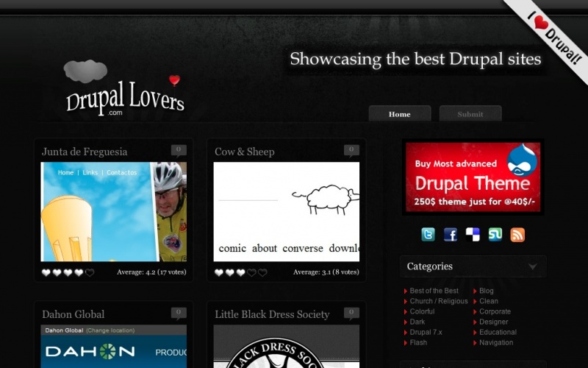
Task: Rate Junta de Freguesia five hearts
Action: point(90,272)
